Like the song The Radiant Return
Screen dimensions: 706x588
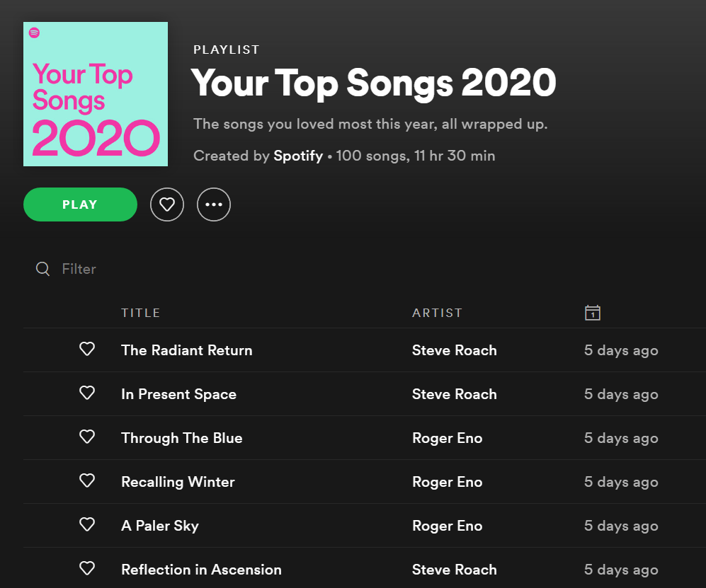87,350
